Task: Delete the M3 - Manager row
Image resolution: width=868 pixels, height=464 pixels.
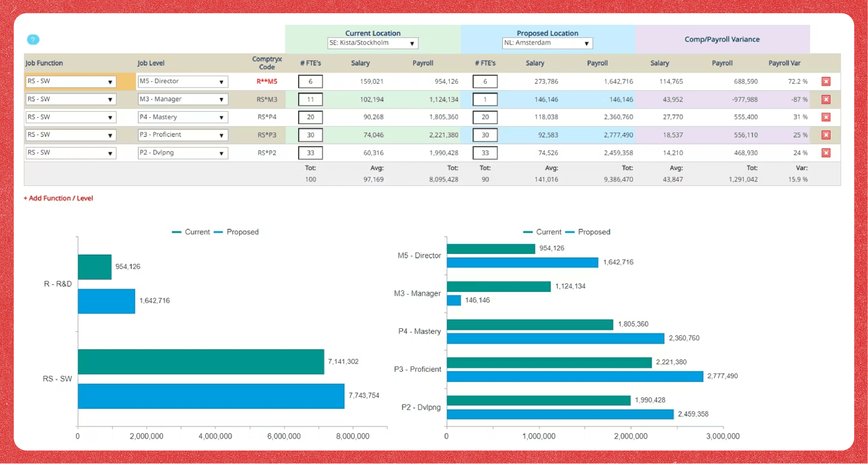Action: [x=826, y=99]
